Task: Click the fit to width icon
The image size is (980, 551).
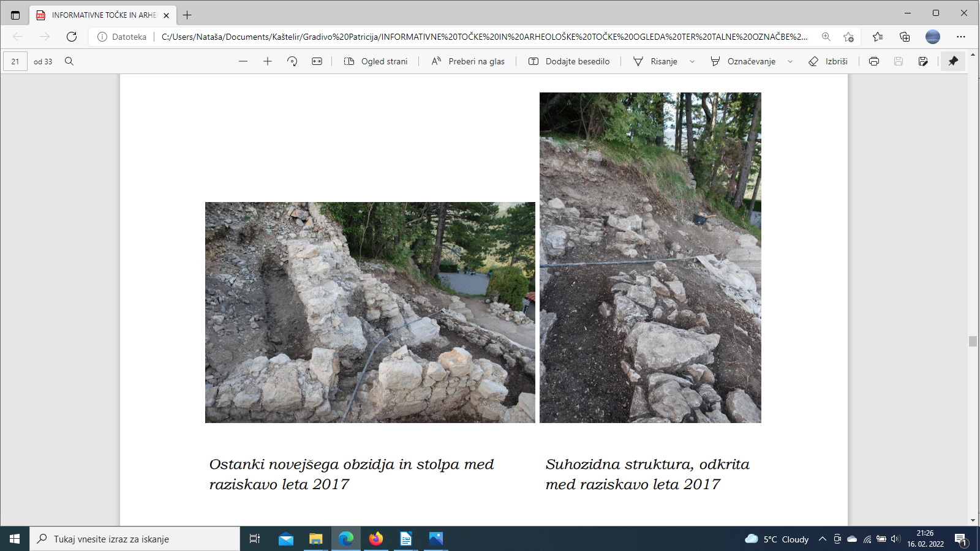Action: [x=317, y=61]
